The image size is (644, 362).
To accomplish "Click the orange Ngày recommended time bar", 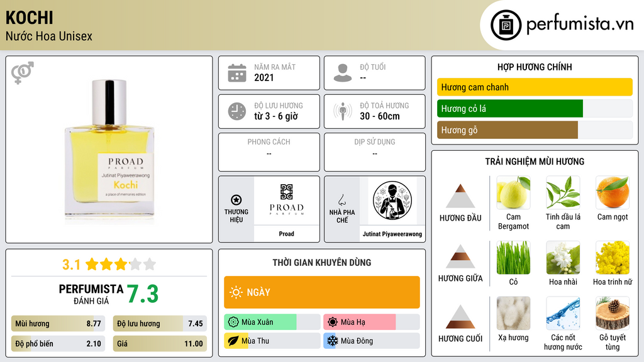I will [322, 292].
